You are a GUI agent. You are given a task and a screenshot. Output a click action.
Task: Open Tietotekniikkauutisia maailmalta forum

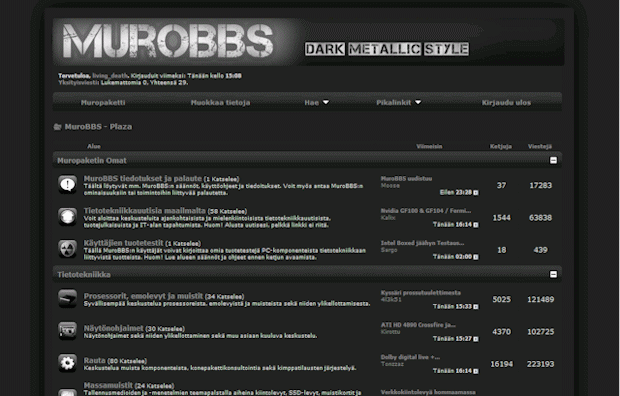click(x=144, y=211)
